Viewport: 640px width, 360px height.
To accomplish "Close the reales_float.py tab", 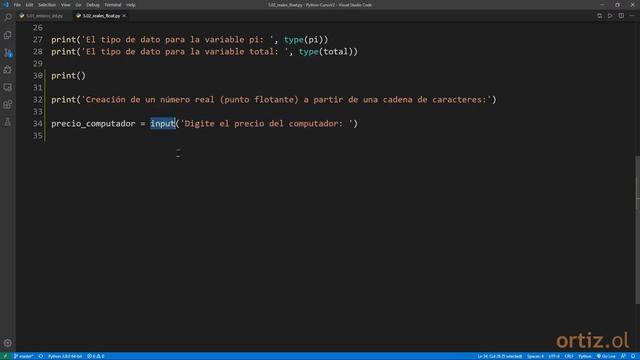I will [x=124, y=16].
